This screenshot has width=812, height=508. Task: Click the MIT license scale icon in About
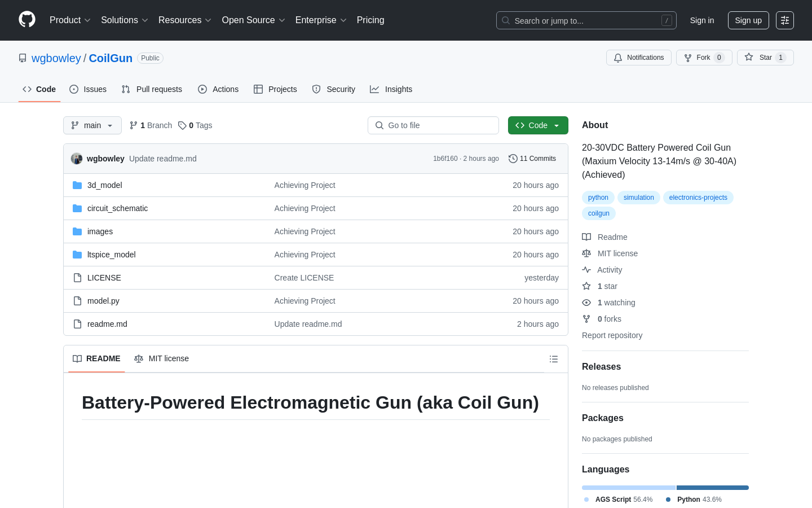[586, 253]
